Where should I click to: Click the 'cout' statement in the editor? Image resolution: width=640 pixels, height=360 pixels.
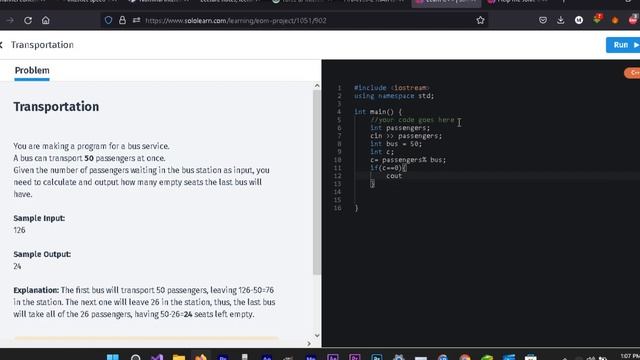394,176
